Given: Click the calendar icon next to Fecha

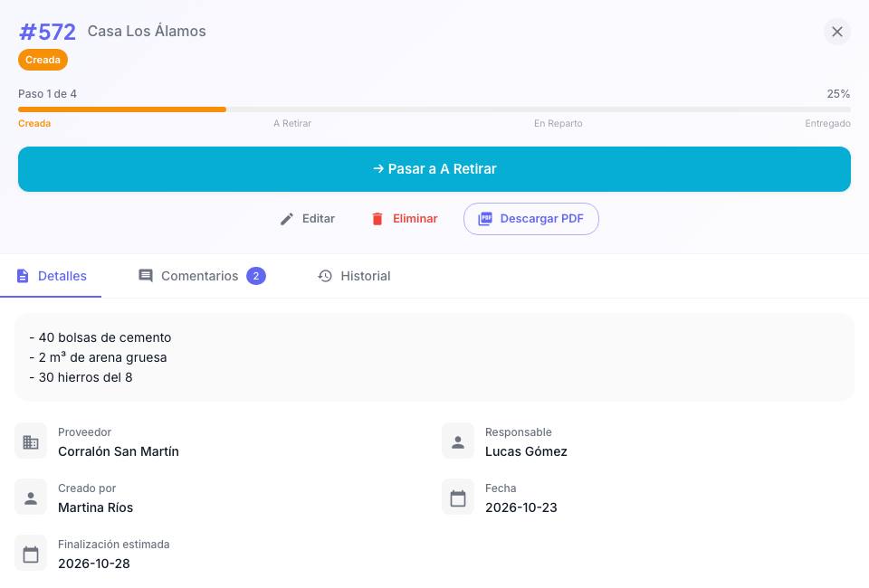Looking at the screenshot, I should (x=458, y=498).
